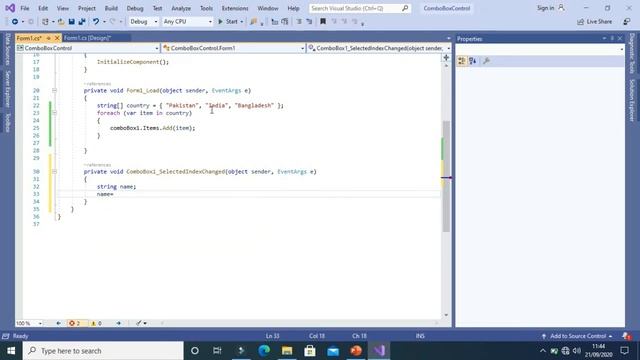The height and width of the screenshot is (360, 640).
Task: Click the Find in Files toolbar icon
Action: [x=253, y=22]
